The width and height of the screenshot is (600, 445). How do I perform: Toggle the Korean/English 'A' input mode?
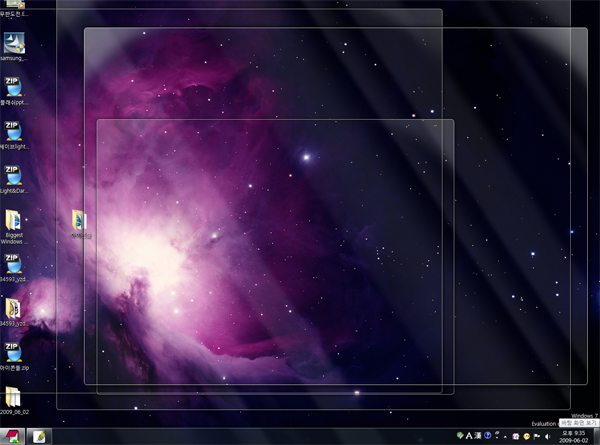(468, 437)
